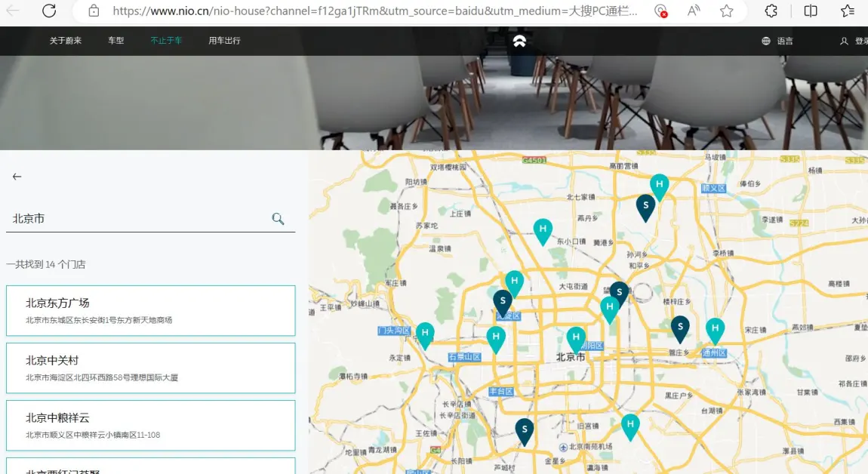Open the tracking prevention icon in address bar
This screenshot has width=868, height=474.
click(660, 11)
